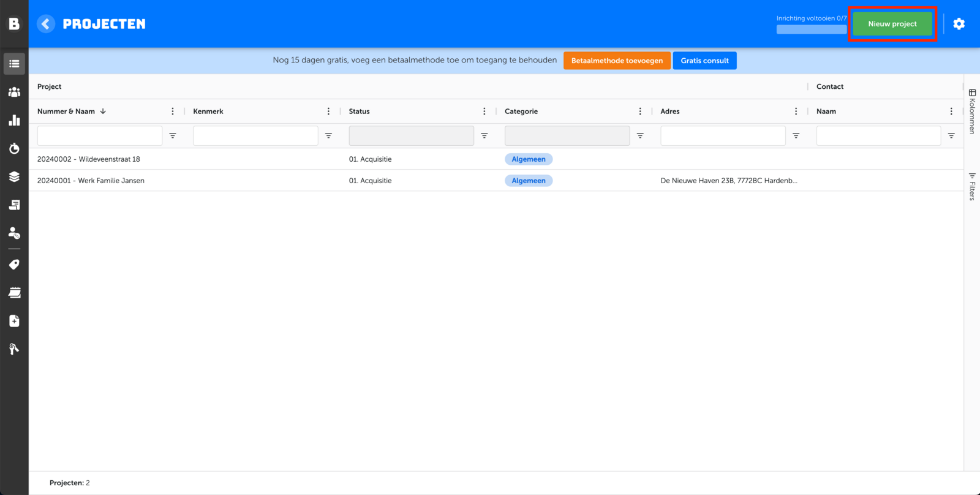Open the bar chart reports icon

tap(14, 120)
